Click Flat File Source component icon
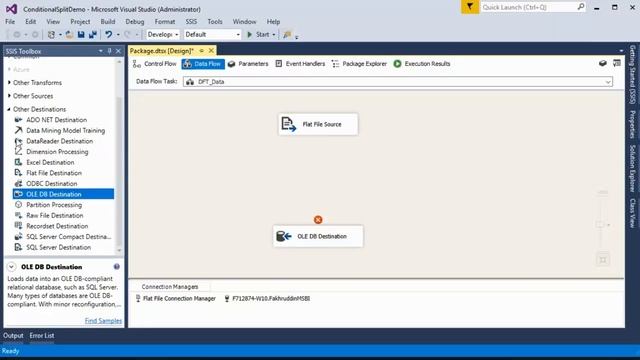640x360 pixels. [289, 124]
